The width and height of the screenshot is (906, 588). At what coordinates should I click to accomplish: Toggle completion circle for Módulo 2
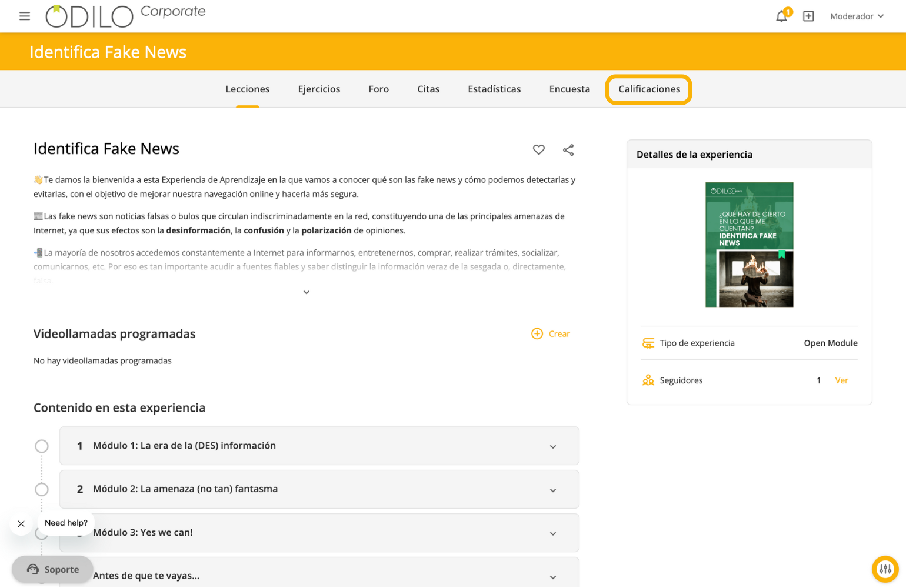click(x=42, y=489)
